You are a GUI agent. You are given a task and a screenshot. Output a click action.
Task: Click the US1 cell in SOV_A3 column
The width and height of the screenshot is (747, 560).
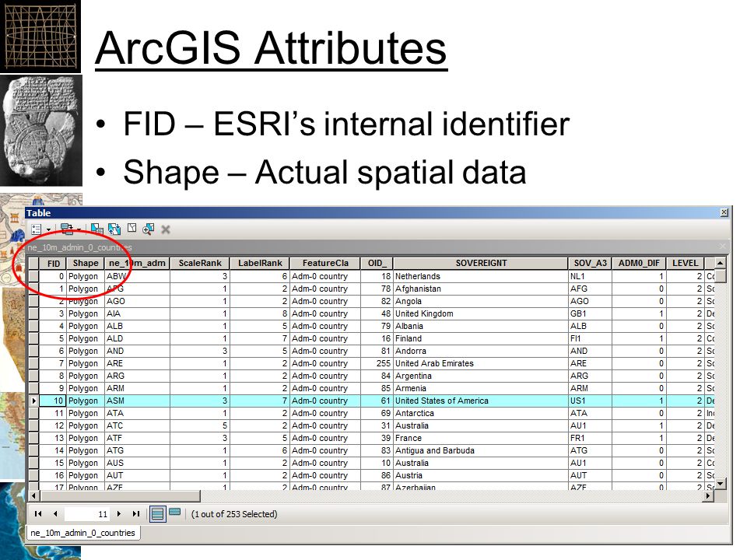(x=591, y=401)
